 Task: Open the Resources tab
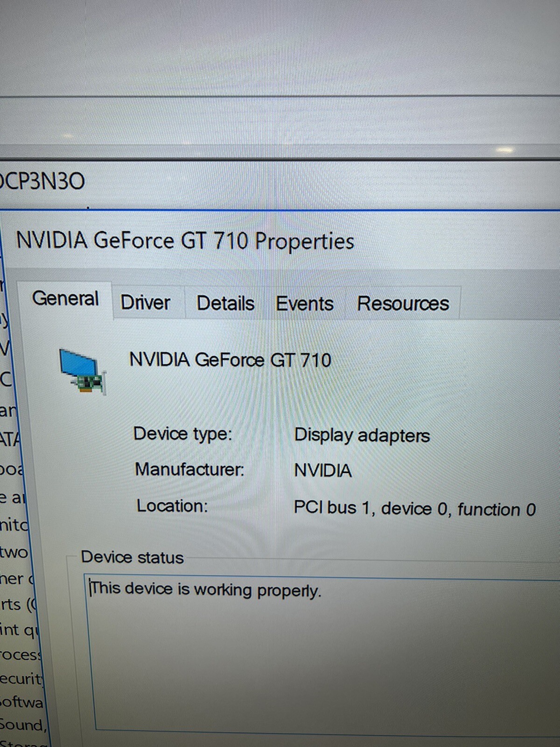tap(403, 303)
